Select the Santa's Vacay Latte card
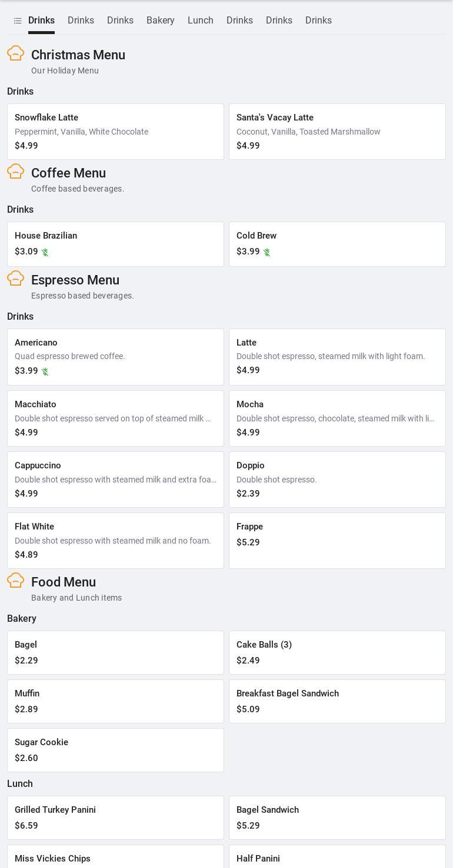Viewport: 453px width, 868px height. pyautogui.click(x=337, y=132)
